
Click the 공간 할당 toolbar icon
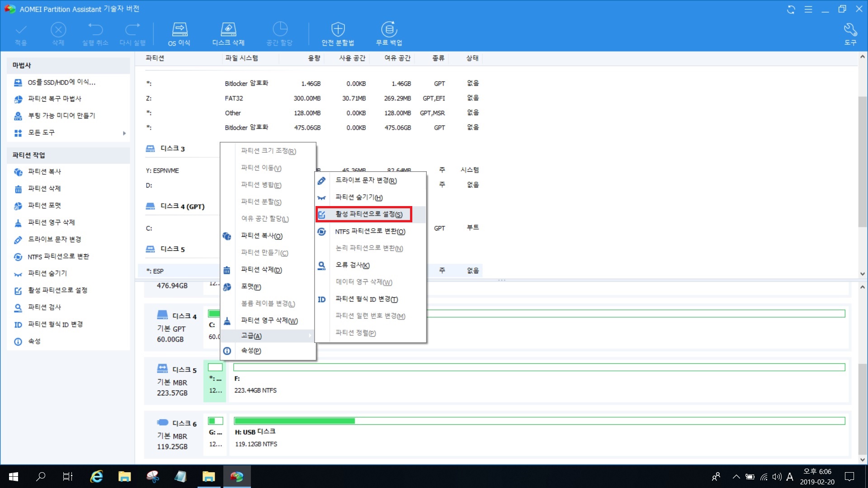tap(279, 34)
